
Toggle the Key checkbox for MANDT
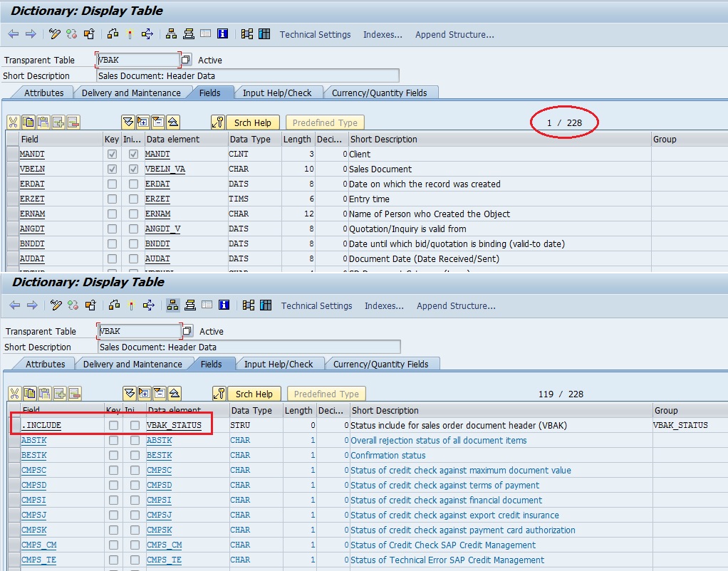click(112, 154)
